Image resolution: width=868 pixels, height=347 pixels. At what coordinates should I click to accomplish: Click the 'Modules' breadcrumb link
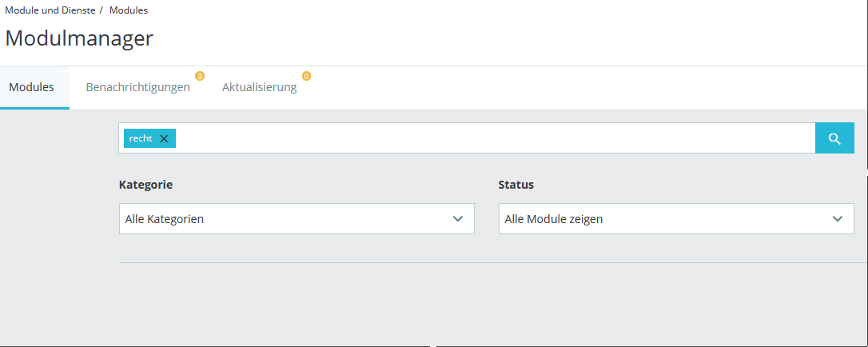point(128,10)
